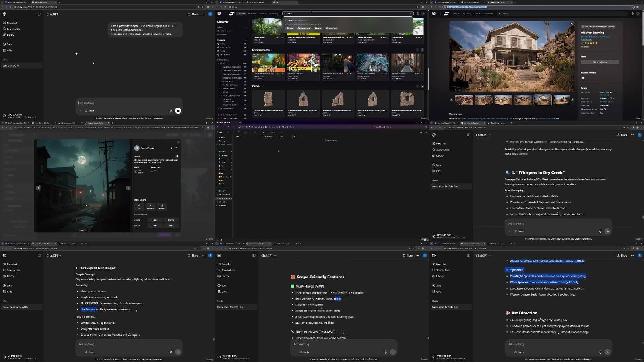Close the moonlit street image preview dialog

click(x=178, y=142)
